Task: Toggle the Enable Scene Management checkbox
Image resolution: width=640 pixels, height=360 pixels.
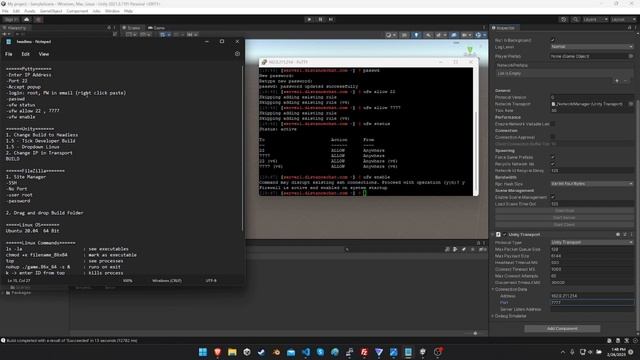Action: tap(553, 197)
